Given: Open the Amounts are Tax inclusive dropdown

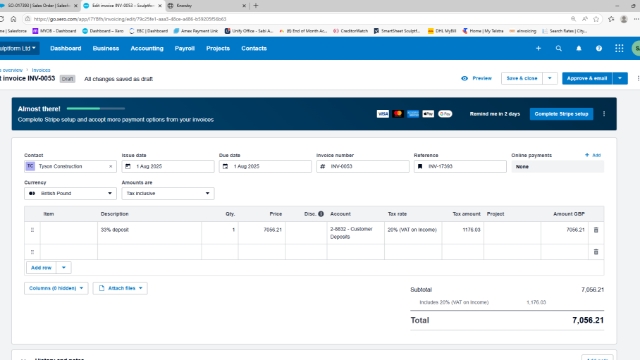Looking at the screenshot, I should (168, 193).
